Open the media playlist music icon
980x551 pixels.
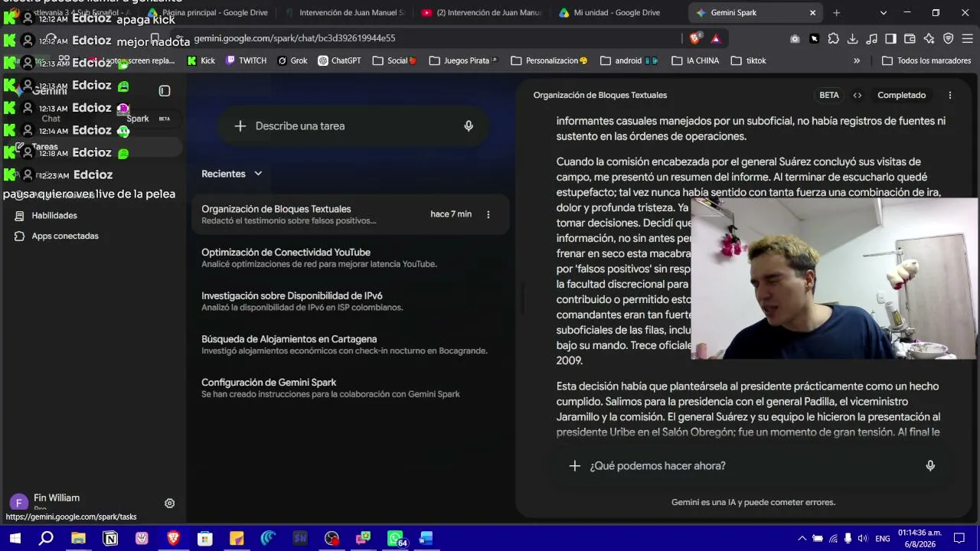click(x=871, y=38)
